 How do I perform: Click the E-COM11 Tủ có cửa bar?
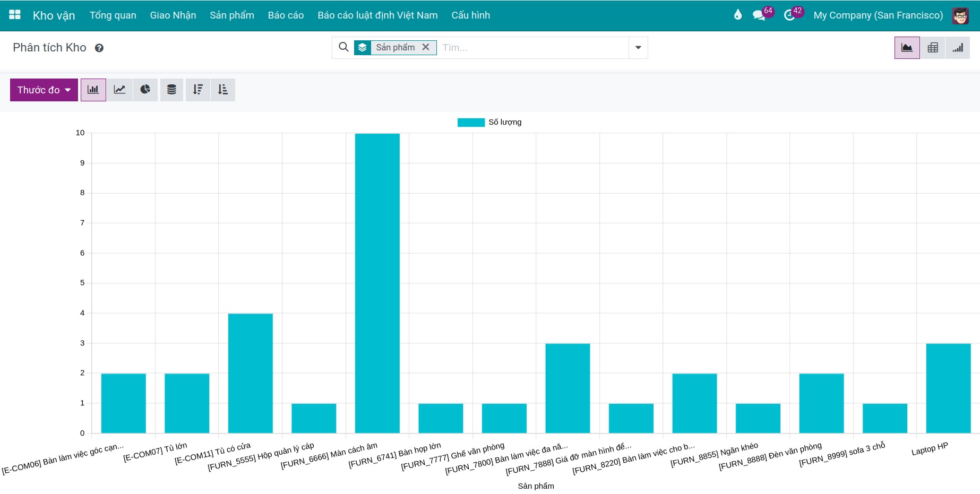251,373
